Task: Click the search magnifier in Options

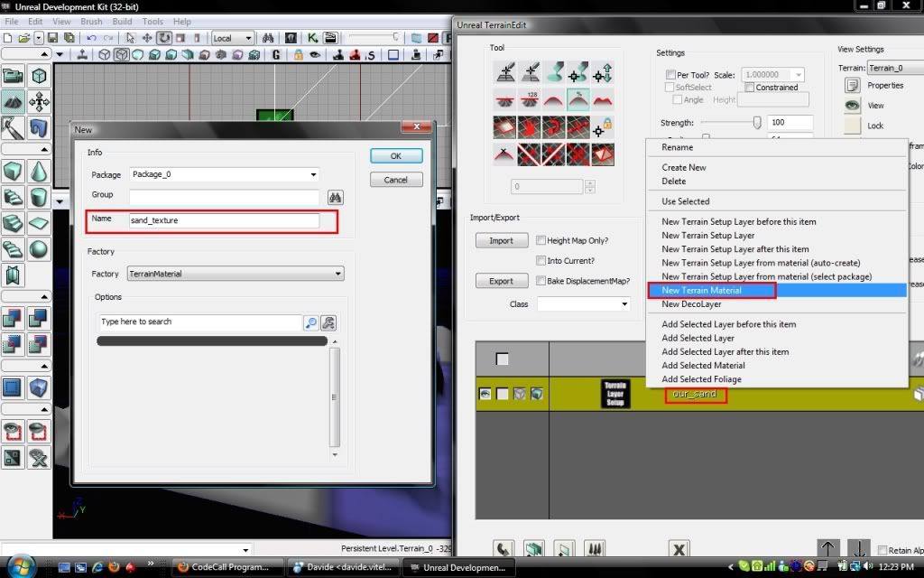Action: point(310,322)
